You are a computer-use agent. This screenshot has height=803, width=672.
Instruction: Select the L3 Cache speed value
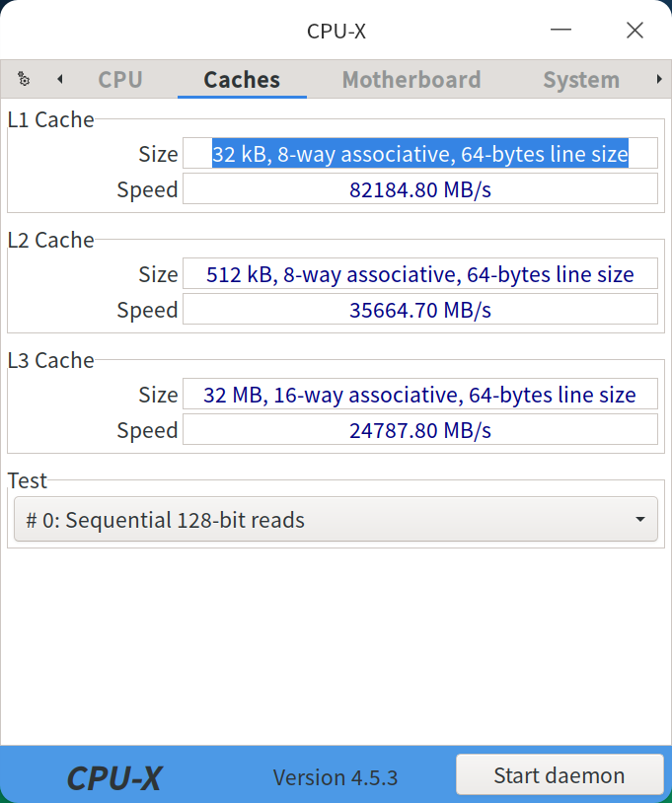420,430
